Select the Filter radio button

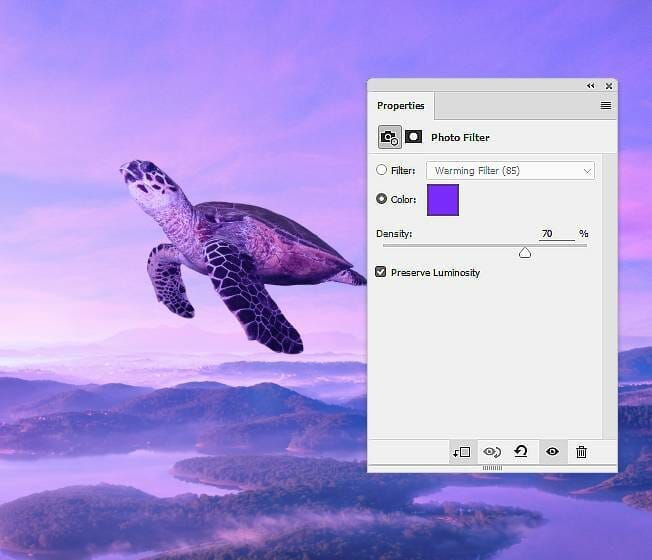click(381, 170)
